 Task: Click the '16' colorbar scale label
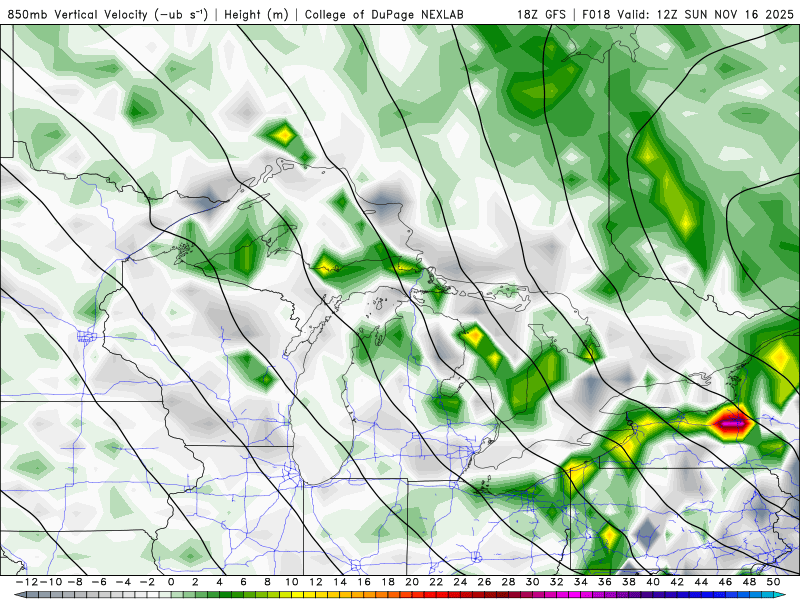coord(364,582)
